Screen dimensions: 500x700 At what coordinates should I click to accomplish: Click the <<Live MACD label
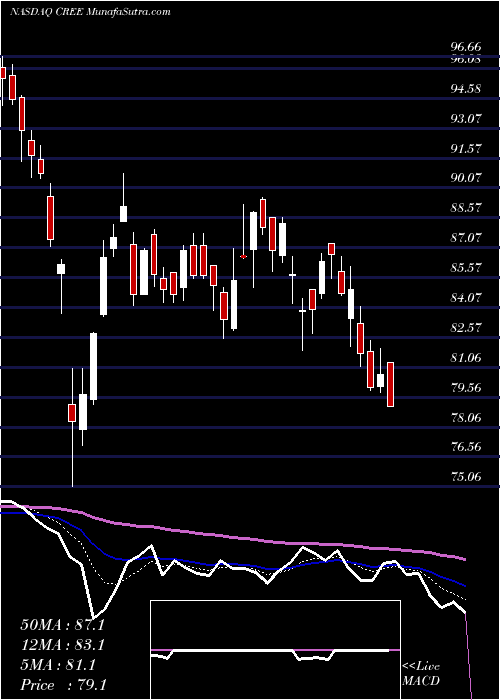coord(421,674)
